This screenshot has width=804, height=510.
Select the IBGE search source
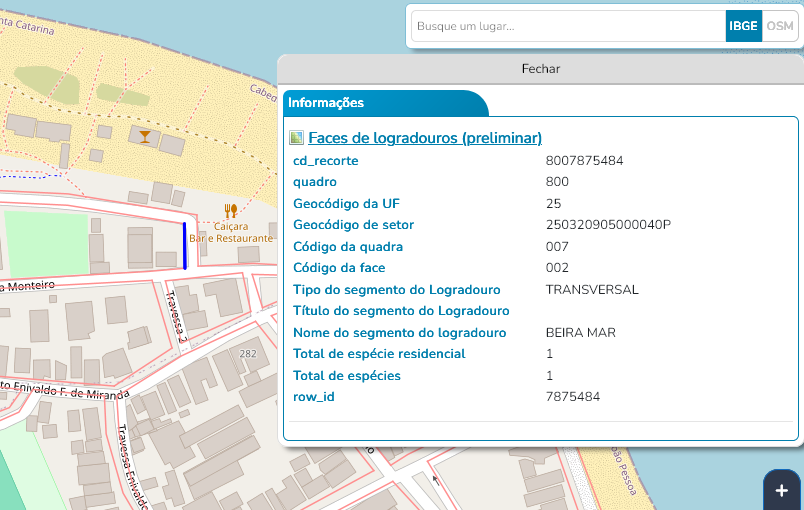coord(743,26)
